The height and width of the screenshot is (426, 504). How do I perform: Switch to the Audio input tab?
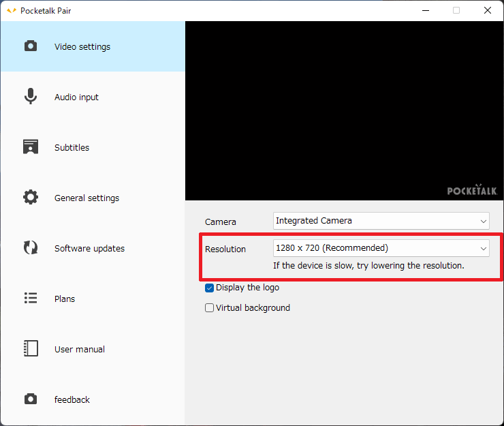pos(76,97)
